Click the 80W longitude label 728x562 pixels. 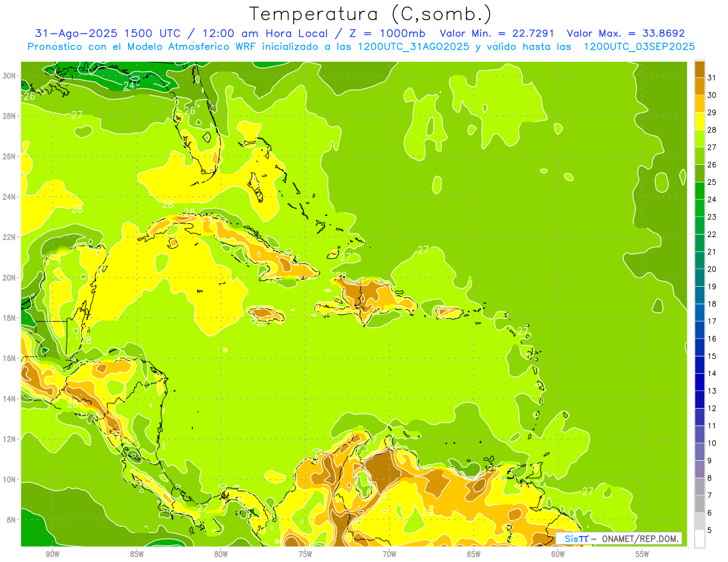pos(221,554)
